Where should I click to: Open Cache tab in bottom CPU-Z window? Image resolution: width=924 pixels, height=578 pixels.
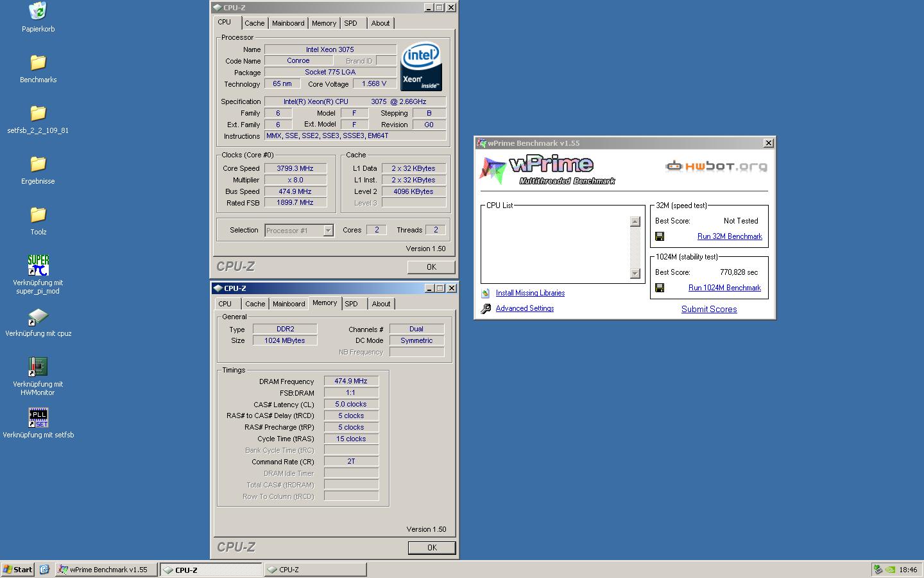tap(255, 304)
